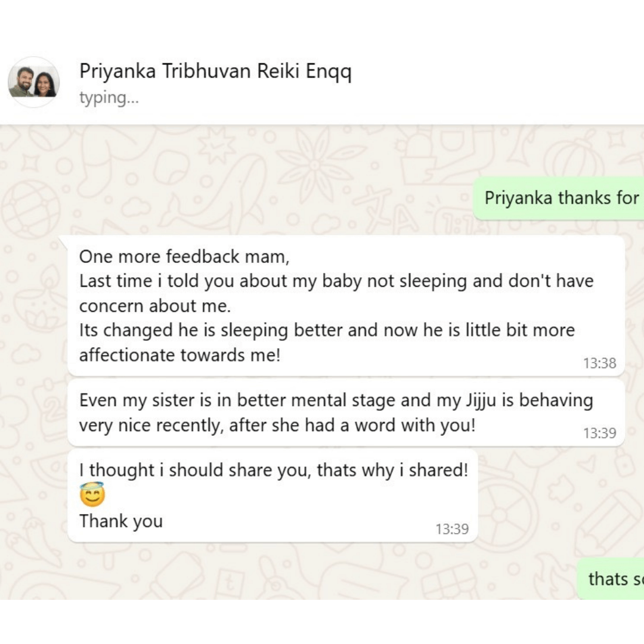Click the 'affectionate towards me!' line
The height and width of the screenshot is (644, 644).
[179, 355]
